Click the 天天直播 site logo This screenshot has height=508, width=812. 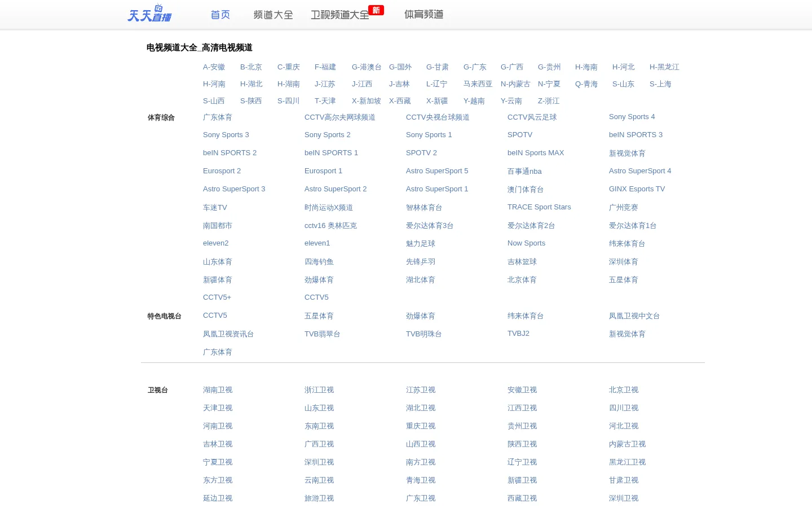pos(149,14)
